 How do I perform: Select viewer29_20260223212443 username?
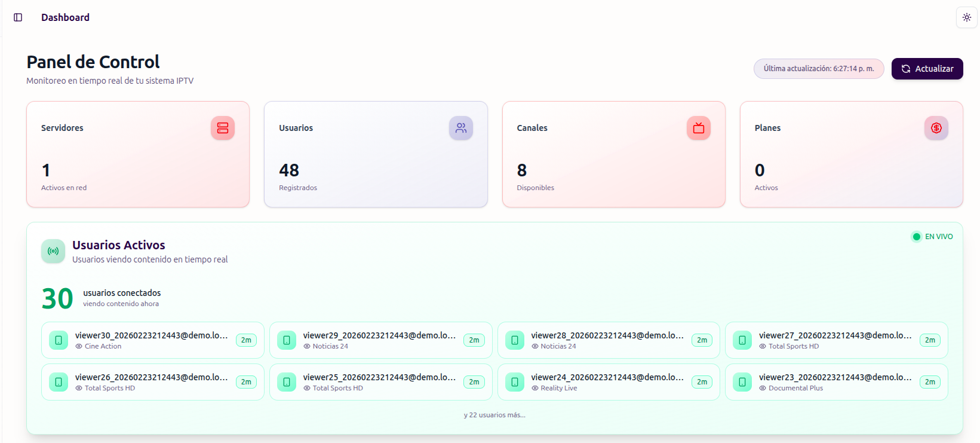[x=379, y=335]
